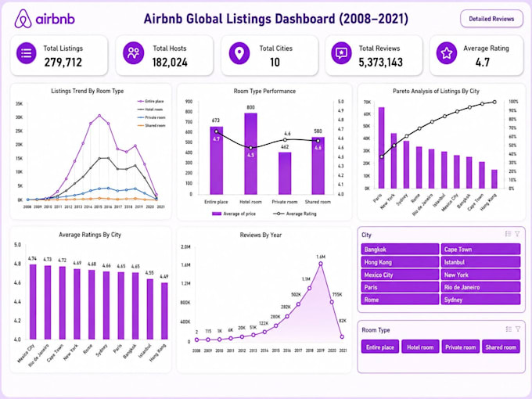
Task: Open the Detailed Reviews page
Action: (x=491, y=19)
